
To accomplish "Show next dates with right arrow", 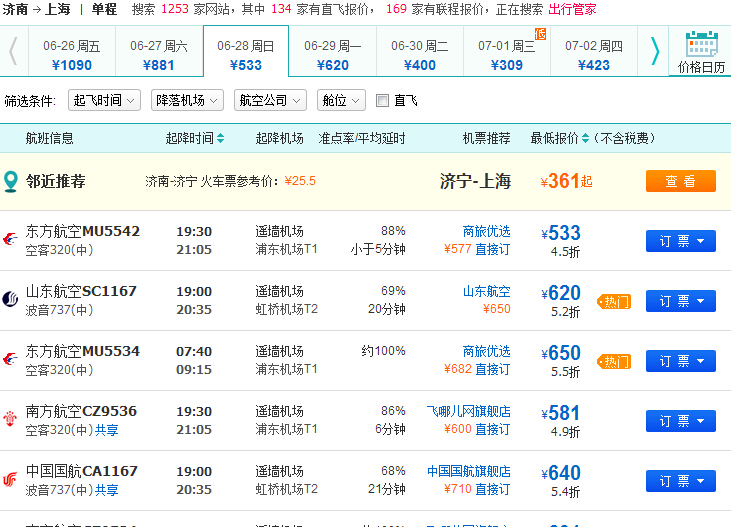I will (x=655, y=51).
